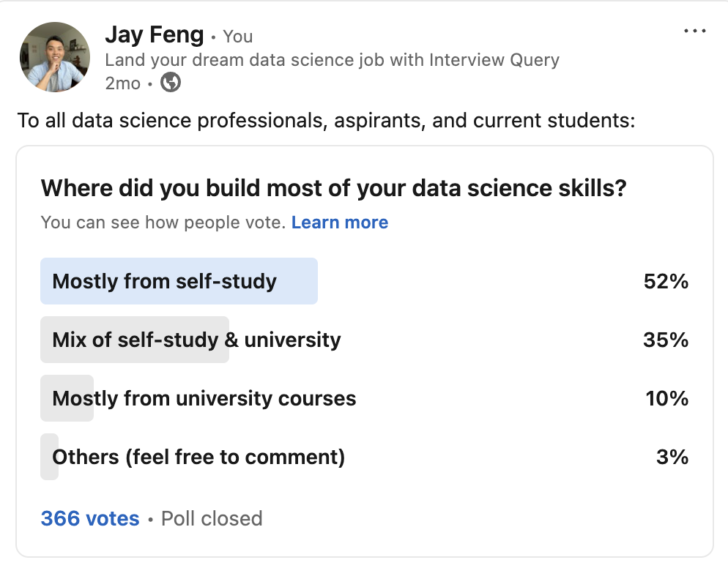The height and width of the screenshot is (568, 728).
Task: Click the Learn more link
Action: pos(340,223)
